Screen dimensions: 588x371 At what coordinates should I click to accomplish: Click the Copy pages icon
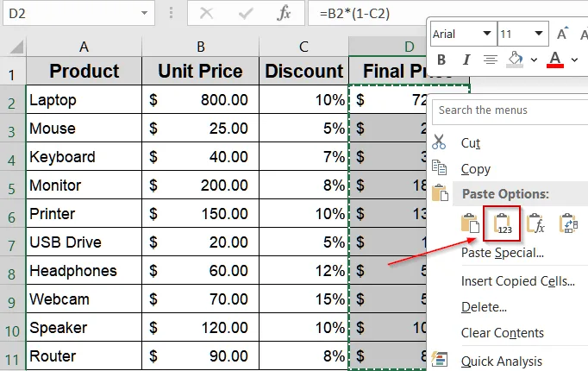439,167
